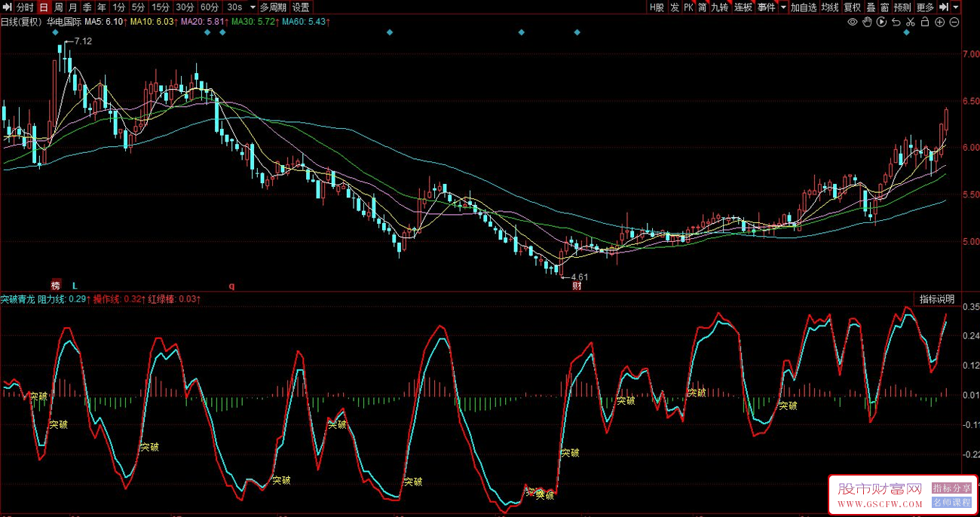Toggle the 事件 events display
Viewport: 980px width, 517px height.
pyautogui.click(x=766, y=7)
